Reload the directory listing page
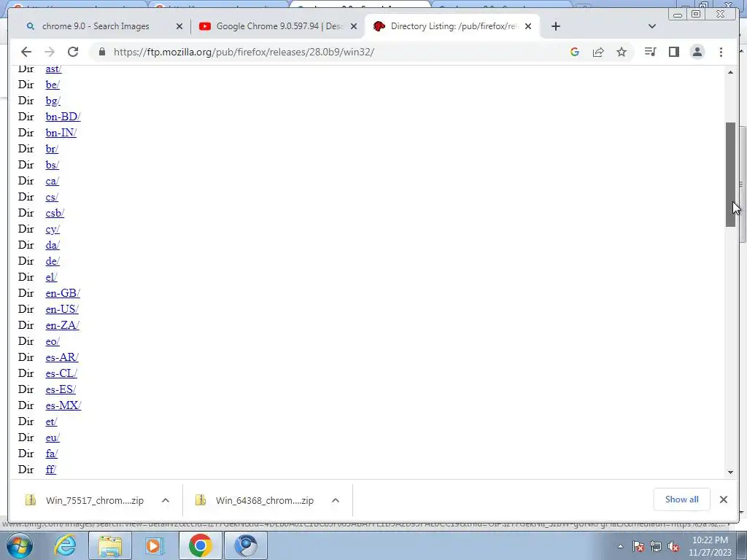Screen dimensions: 747x560 point(73,52)
